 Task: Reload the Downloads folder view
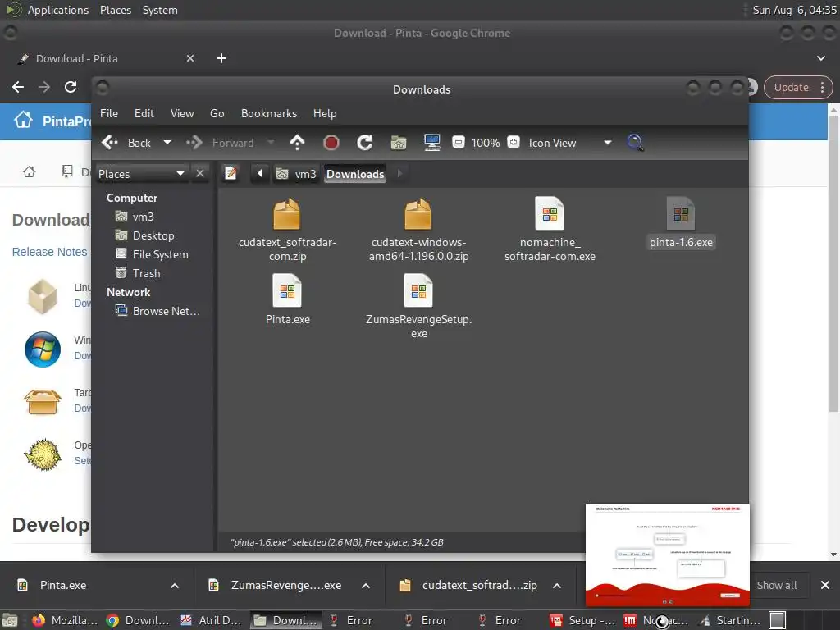pyautogui.click(x=365, y=143)
